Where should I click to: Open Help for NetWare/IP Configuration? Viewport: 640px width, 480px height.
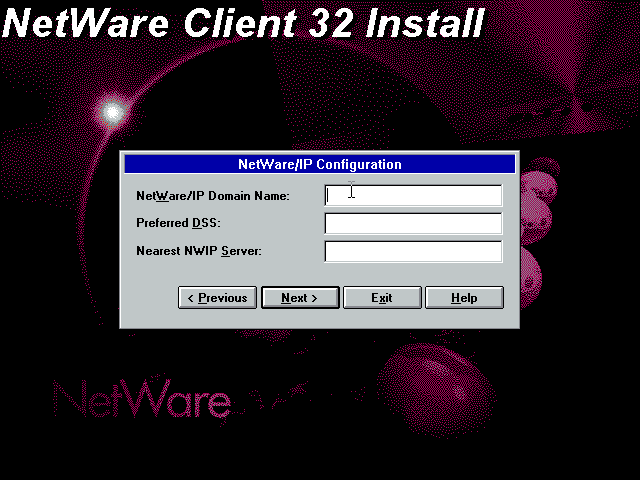[464, 298]
